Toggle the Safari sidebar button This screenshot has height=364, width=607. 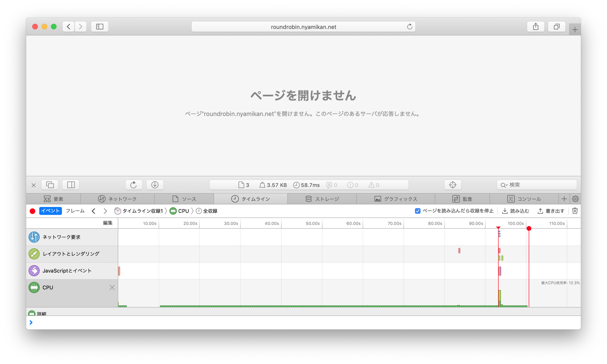pos(100,27)
